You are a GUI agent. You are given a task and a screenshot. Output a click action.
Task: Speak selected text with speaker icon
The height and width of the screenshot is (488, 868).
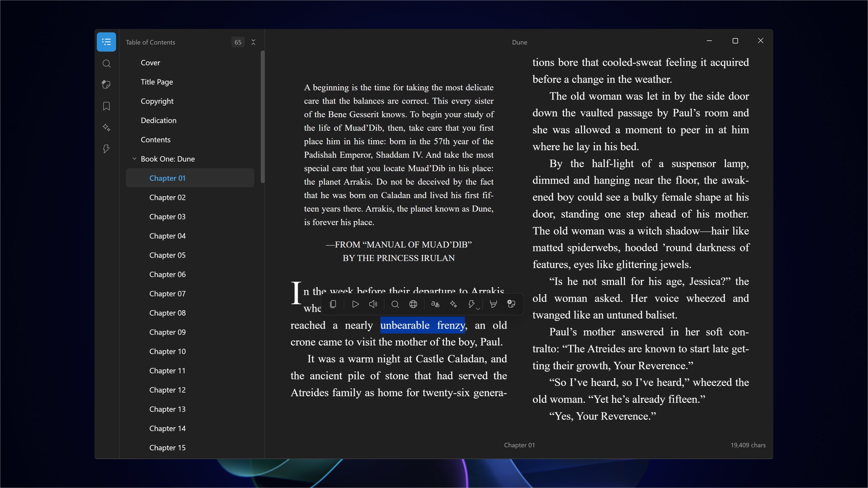point(373,304)
